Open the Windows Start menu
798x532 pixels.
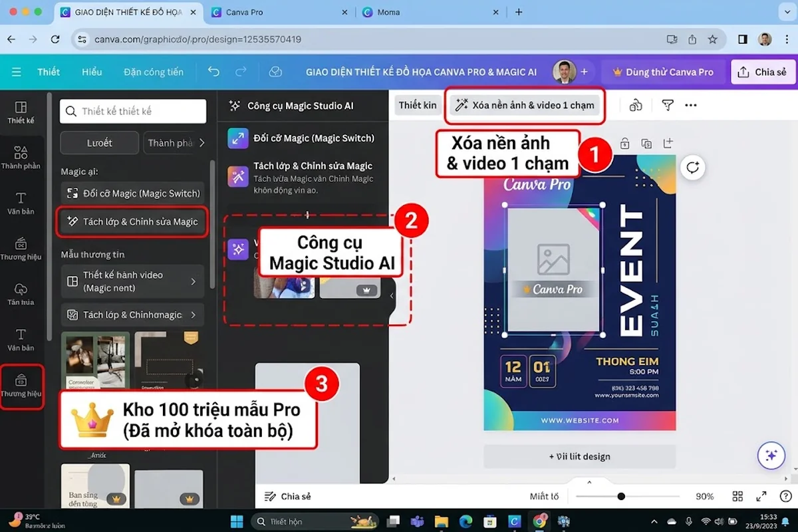pos(237,521)
